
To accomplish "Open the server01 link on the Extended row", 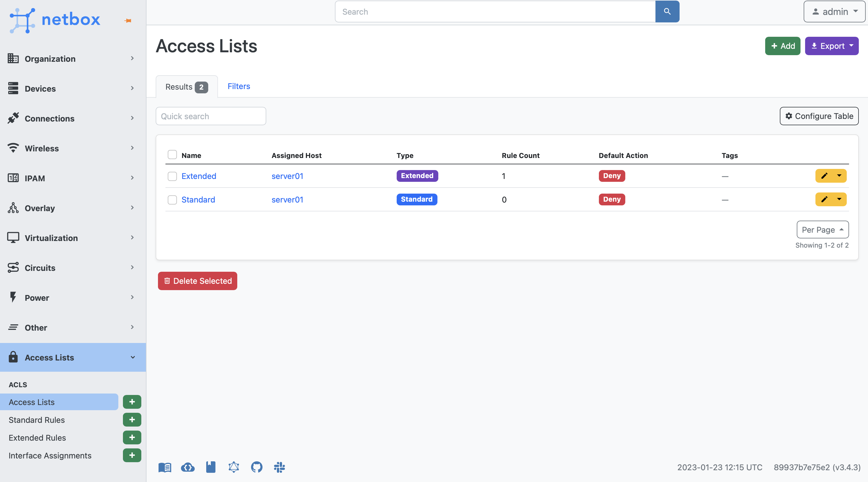I will (287, 176).
